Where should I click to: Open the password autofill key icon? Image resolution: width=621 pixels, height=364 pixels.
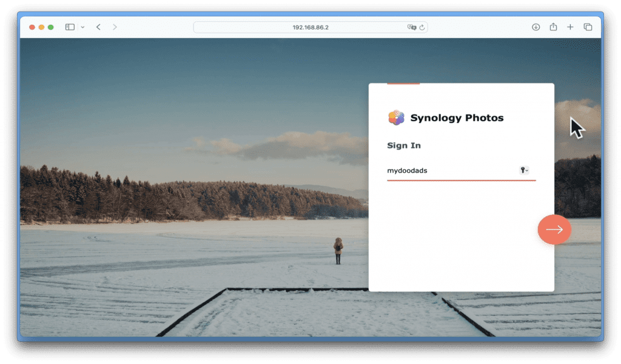click(x=524, y=170)
